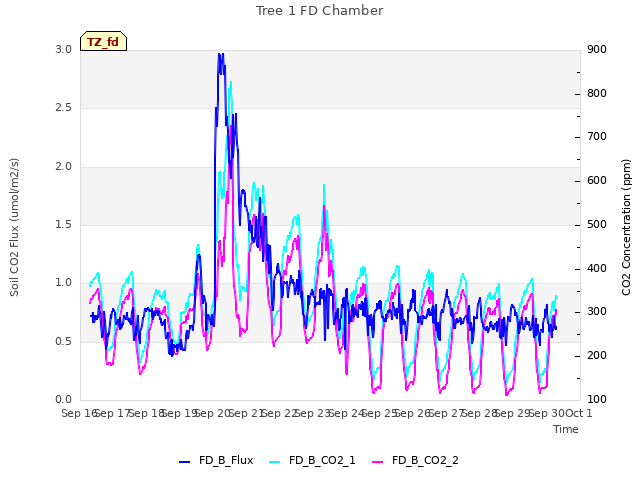Click the 700 ppm right axis value
The height and width of the screenshot is (480, 640).
click(597, 137)
